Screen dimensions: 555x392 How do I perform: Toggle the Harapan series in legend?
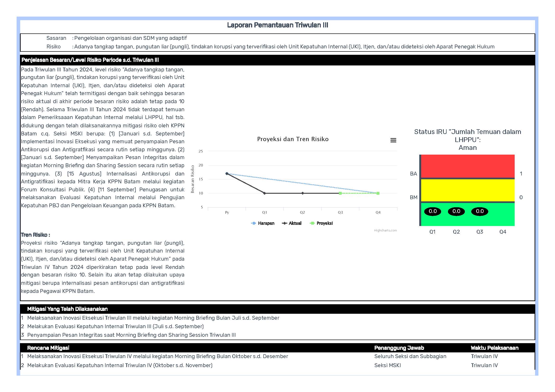tap(262, 223)
